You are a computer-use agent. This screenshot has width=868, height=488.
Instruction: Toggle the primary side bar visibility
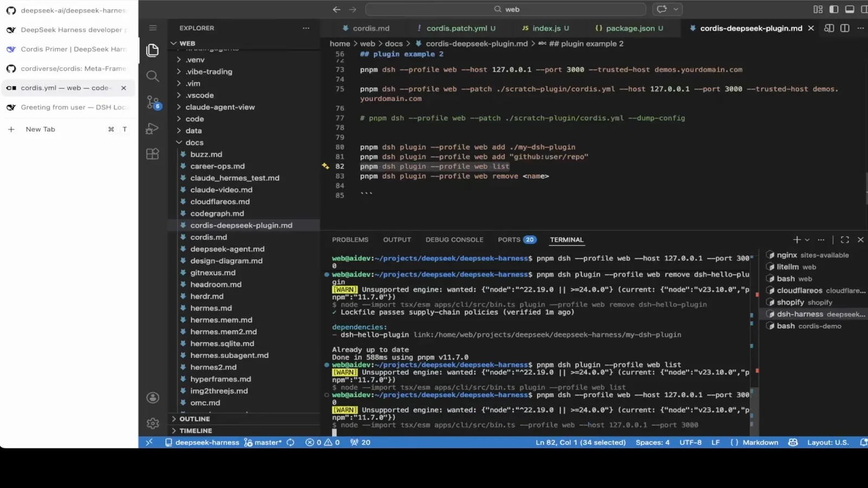pyautogui.click(x=834, y=9)
